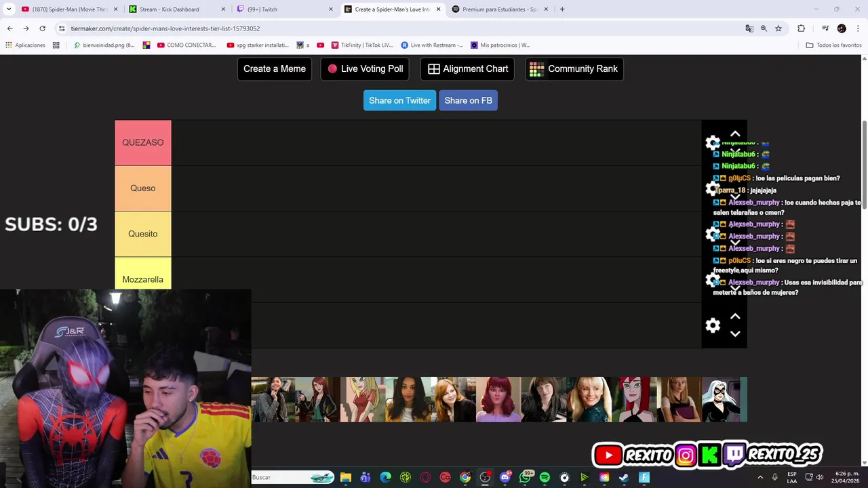
Task: Open Steam from the taskbar
Action: pos(624,477)
